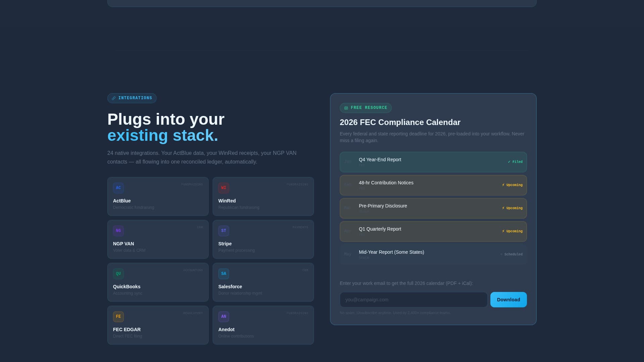Click the 2026 FEC Compliance Calendar heading

400,122
